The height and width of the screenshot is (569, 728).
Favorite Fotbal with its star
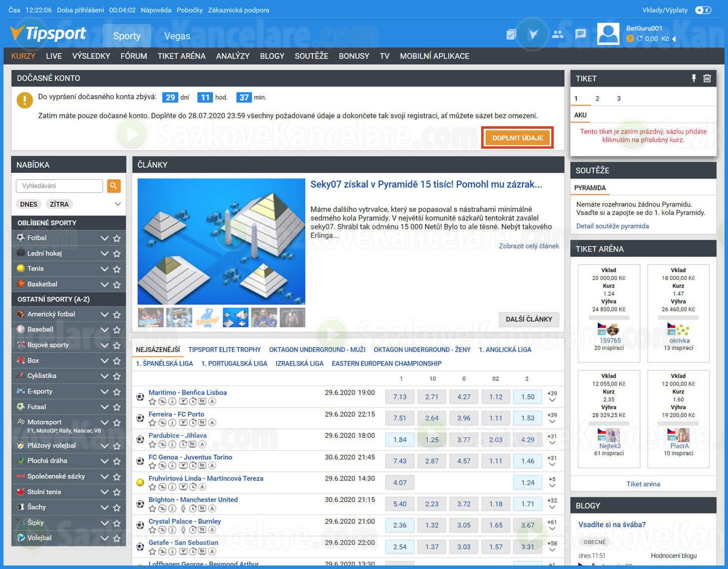pyautogui.click(x=117, y=238)
